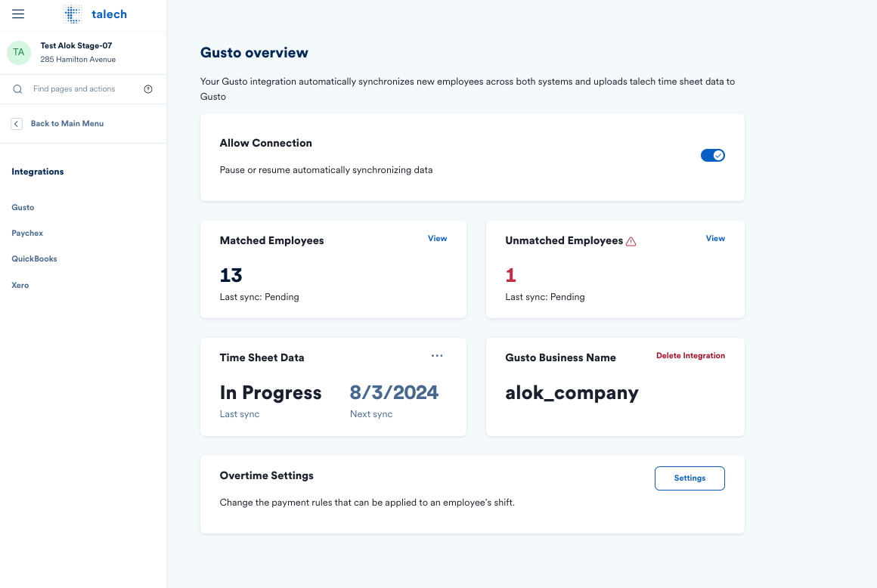877x588 pixels.
Task: Open the hamburger menu icon
Action: coord(18,14)
